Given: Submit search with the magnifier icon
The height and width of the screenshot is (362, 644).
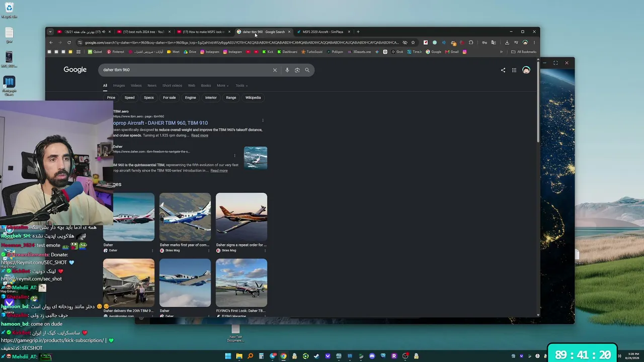Looking at the screenshot, I should [x=307, y=70].
